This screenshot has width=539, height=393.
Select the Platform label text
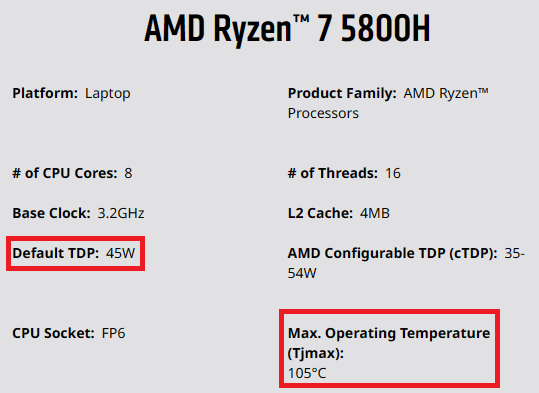point(45,93)
